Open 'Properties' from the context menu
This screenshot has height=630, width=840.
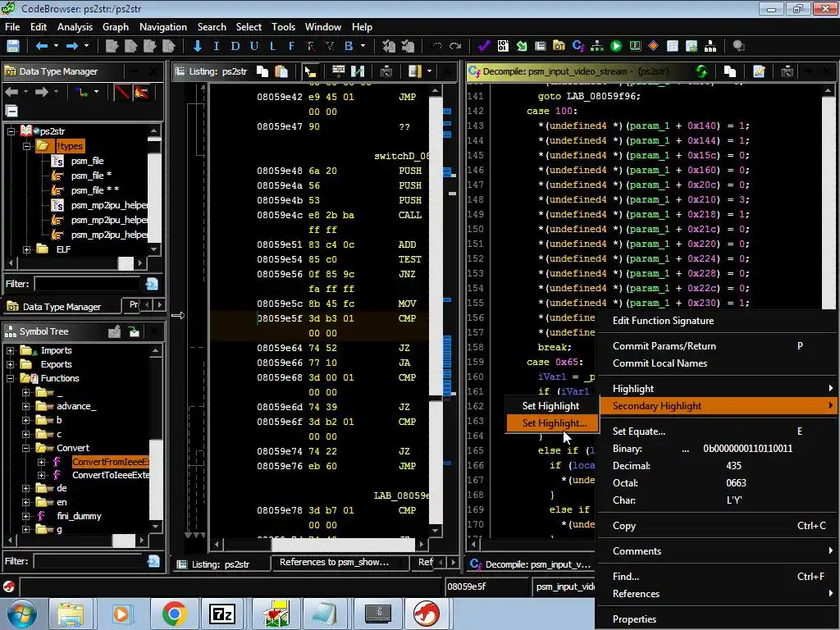pos(716,619)
